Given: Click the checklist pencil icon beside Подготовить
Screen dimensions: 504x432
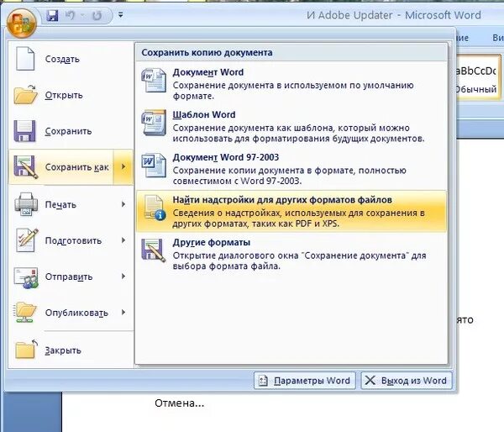Looking at the screenshot, I should pyautogui.click(x=27, y=240).
